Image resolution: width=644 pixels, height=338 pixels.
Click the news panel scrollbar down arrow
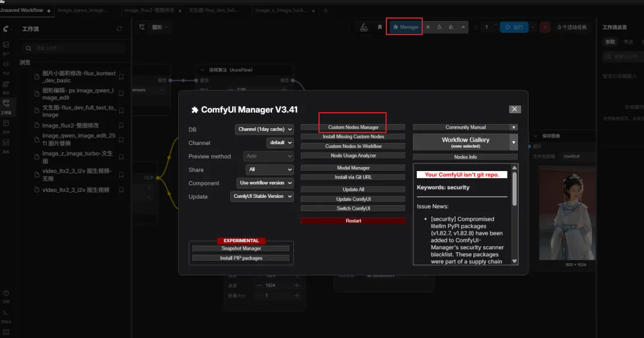[x=514, y=261]
